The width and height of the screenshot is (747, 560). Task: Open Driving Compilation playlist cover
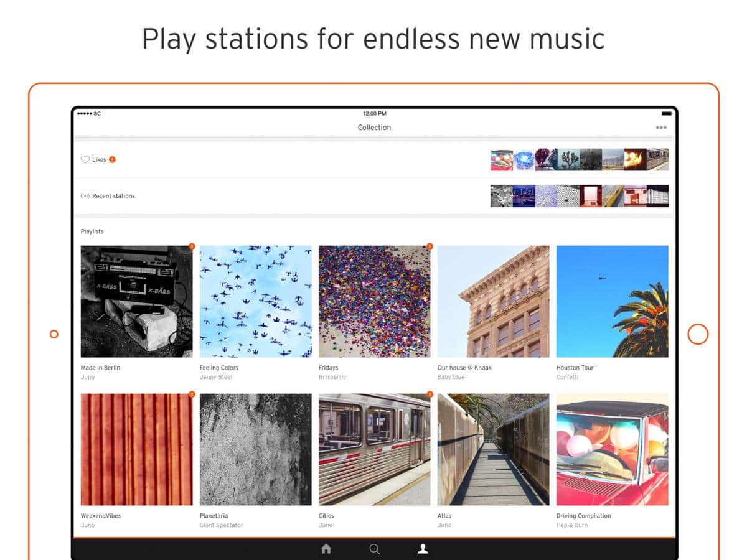[x=612, y=449]
